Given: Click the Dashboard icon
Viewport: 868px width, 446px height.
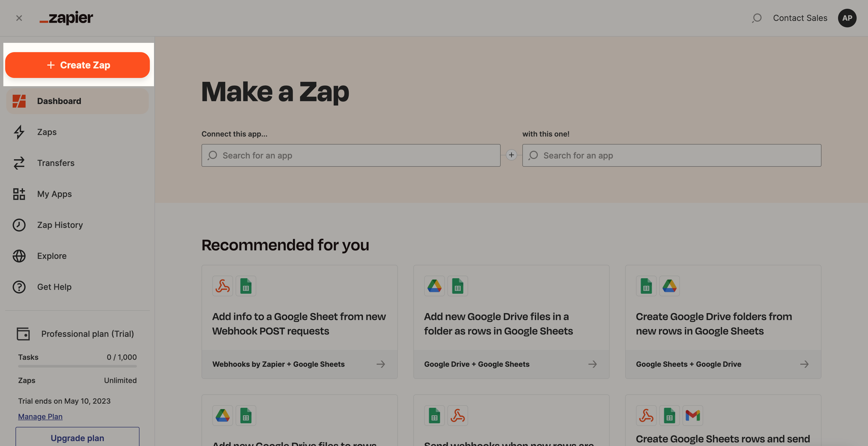Looking at the screenshot, I should tap(19, 101).
